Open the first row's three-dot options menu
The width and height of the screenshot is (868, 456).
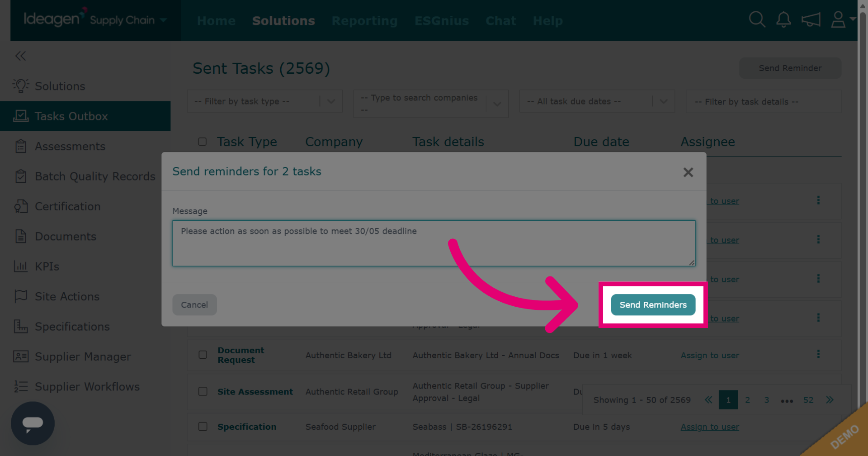818,200
